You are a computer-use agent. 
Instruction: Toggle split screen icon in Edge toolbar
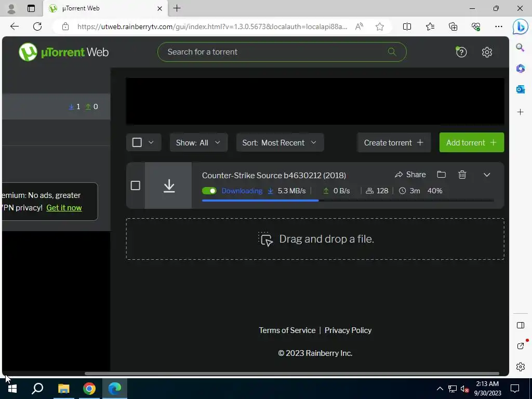click(x=407, y=26)
